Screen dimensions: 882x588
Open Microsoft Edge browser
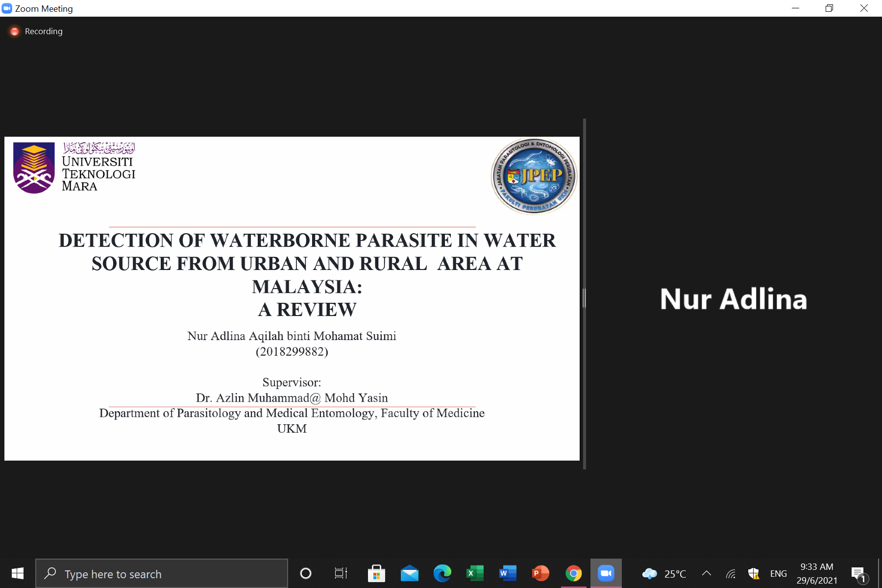tap(442, 573)
